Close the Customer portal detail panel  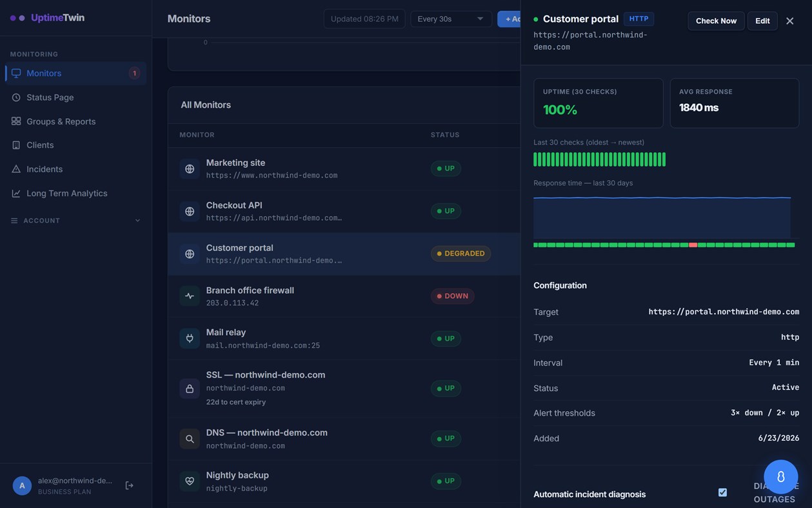click(790, 21)
